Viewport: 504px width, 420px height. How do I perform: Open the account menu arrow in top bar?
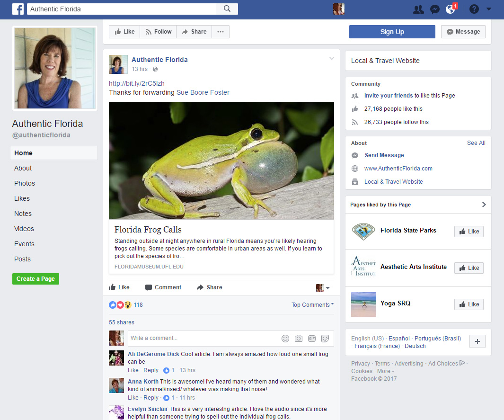(x=488, y=9)
